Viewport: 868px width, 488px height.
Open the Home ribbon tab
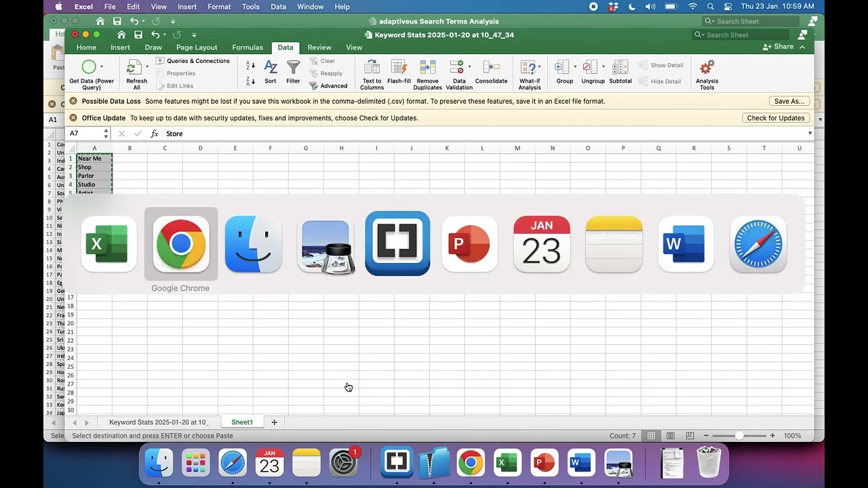pos(86,47)
